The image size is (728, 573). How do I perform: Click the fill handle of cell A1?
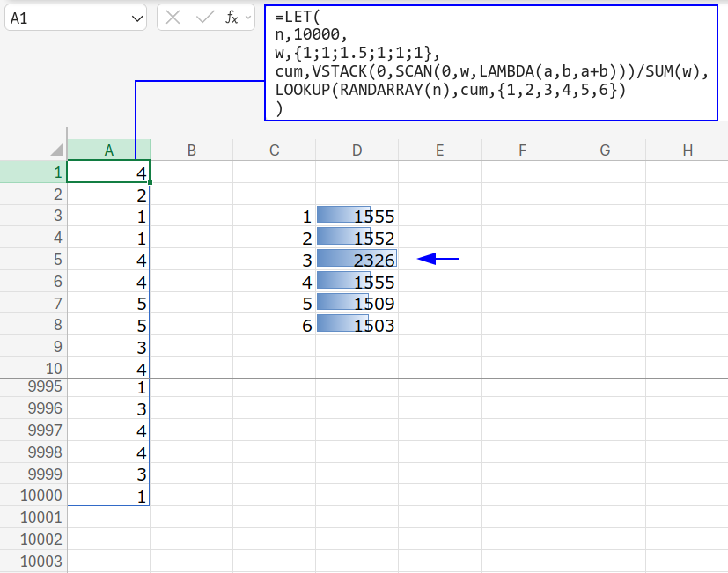pyautogui.click(x=151, y=182)
